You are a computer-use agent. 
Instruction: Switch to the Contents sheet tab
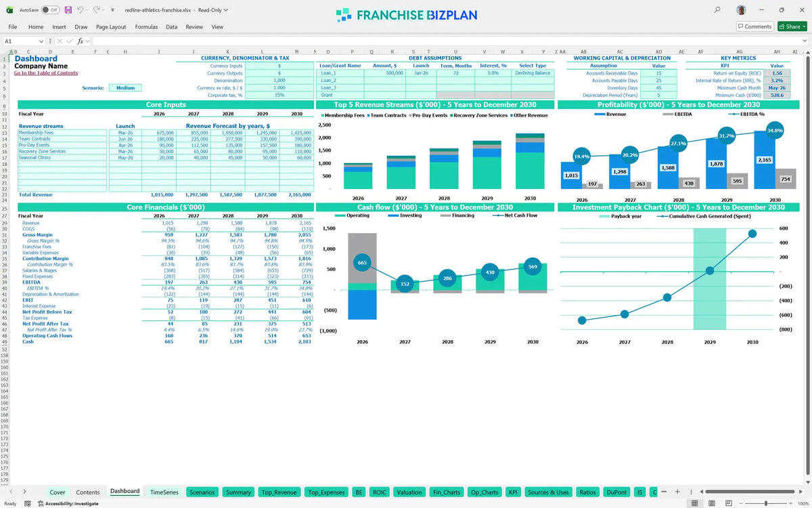pyautogui.click(x=88, y=492)
